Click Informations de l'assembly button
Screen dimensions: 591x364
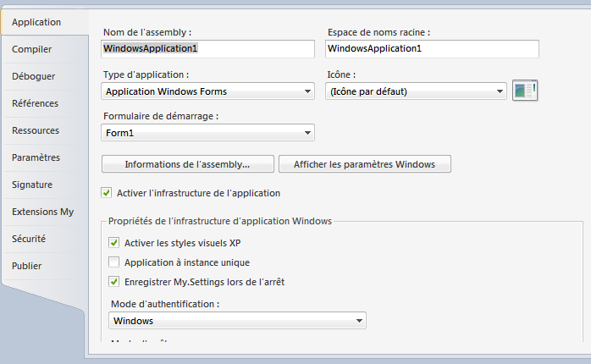click(x=187, y=163)
